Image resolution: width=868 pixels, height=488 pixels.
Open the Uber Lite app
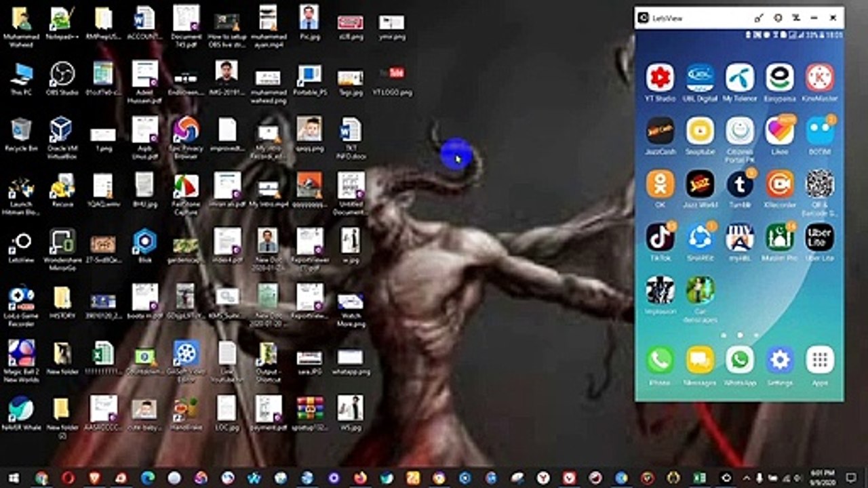(820, 237)
